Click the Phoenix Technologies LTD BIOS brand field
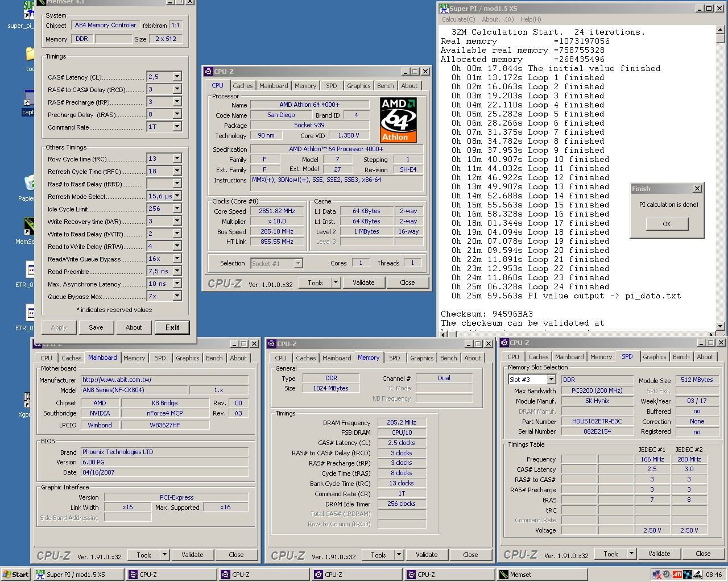Screen dimensions: 728x582 pos(164,452)
